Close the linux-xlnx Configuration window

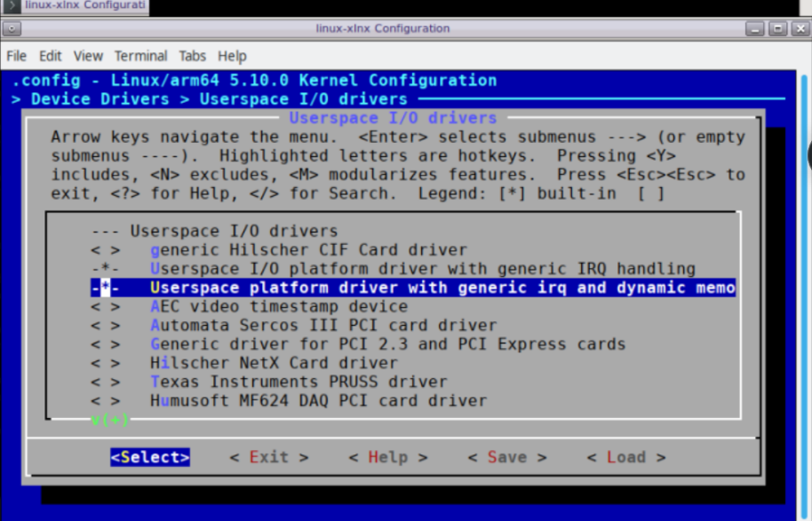click(x=800, y=28)
